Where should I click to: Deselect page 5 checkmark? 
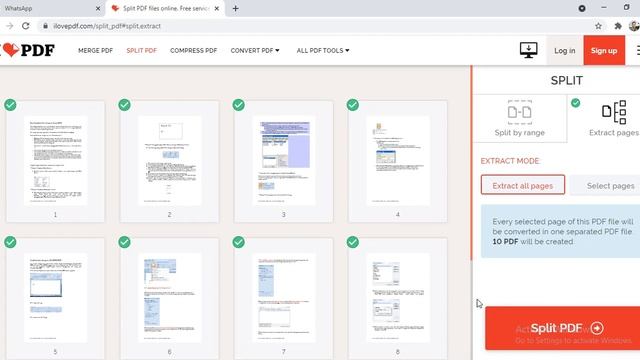coord(10,242)
